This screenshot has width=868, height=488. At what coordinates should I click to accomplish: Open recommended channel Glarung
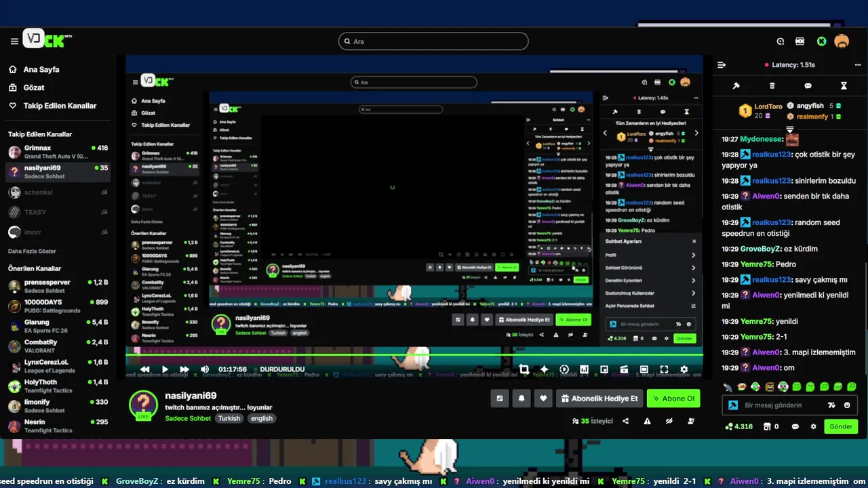57,326
